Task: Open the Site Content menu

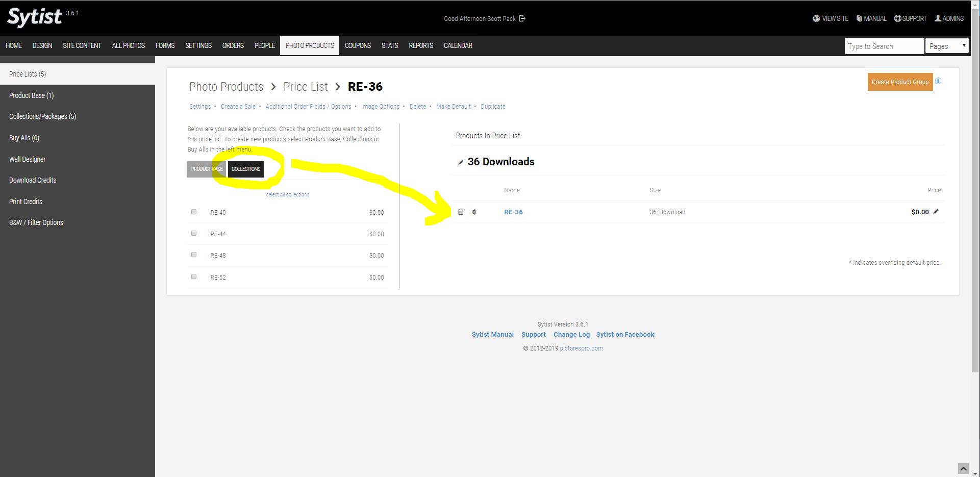Action: tap(82, 45)
